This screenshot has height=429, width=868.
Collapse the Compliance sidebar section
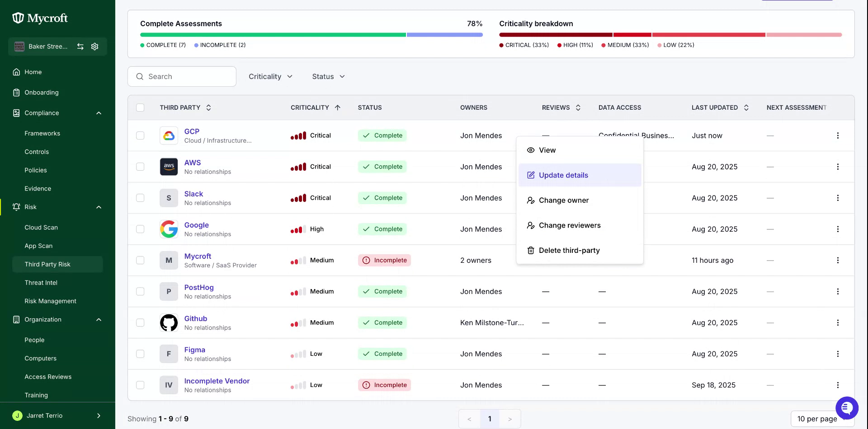click(99, 113)
